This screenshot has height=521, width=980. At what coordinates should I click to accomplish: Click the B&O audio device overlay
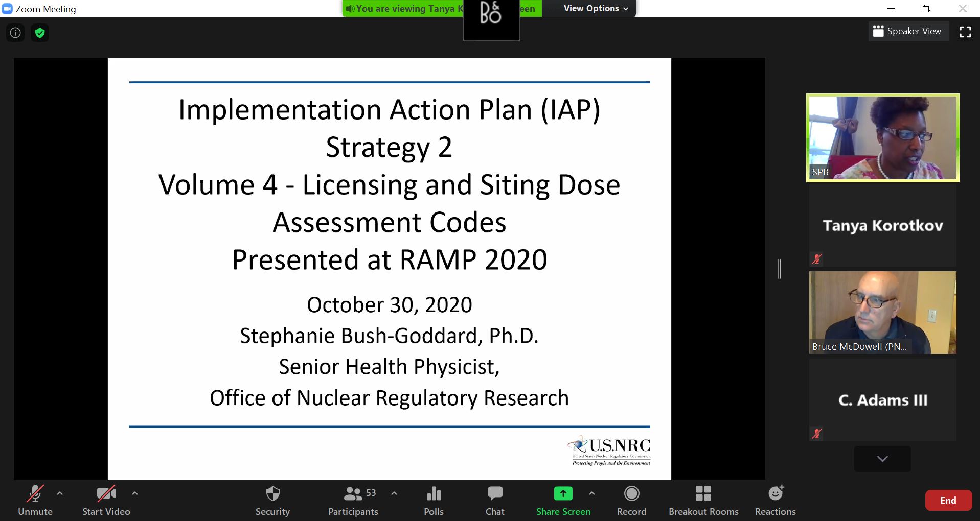pyautogui.click(x=491, y=19)
